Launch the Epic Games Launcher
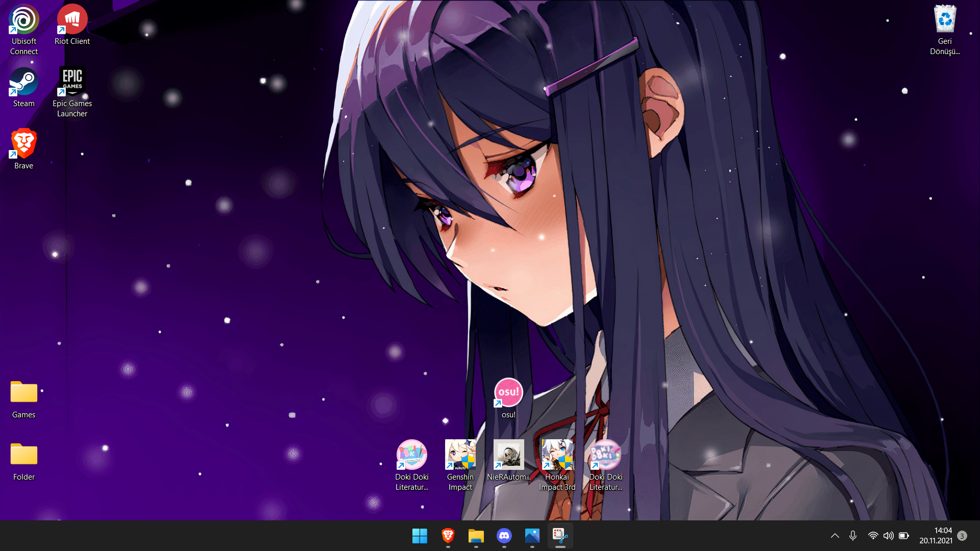 click(x=71, y=81)
